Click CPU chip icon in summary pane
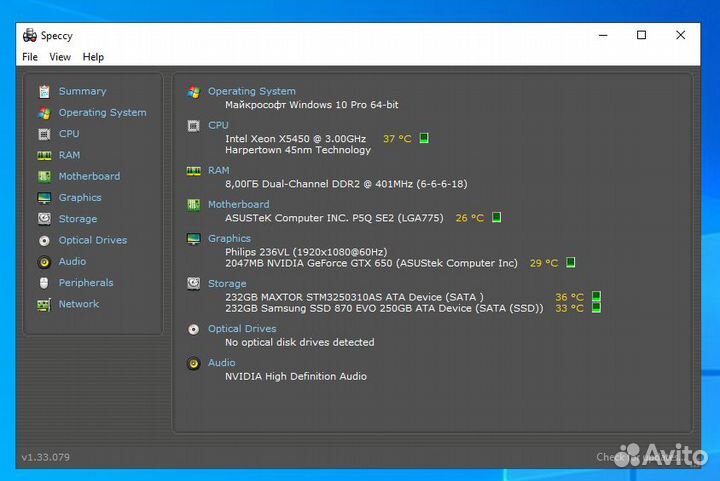 (194, 126)
